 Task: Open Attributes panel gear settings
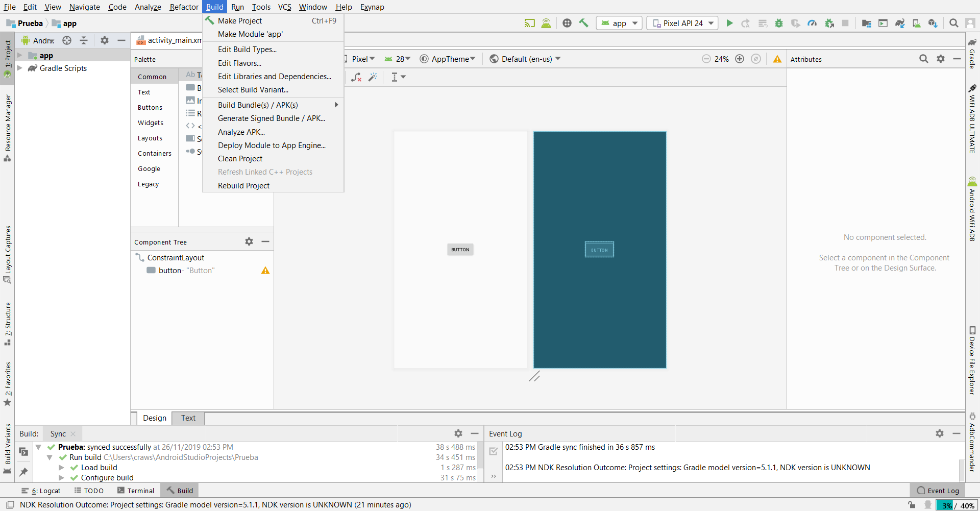(x=941, y=59)
